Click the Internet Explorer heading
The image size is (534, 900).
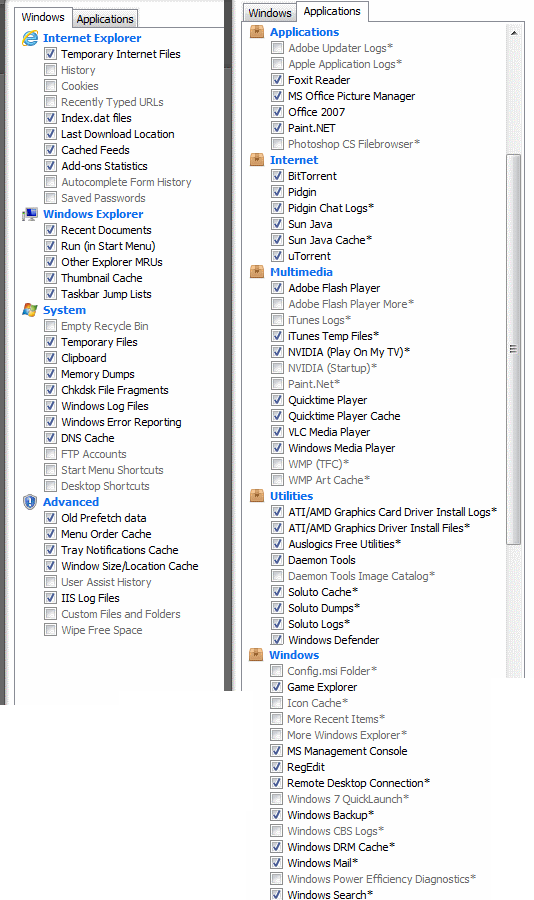pos(92,38)
